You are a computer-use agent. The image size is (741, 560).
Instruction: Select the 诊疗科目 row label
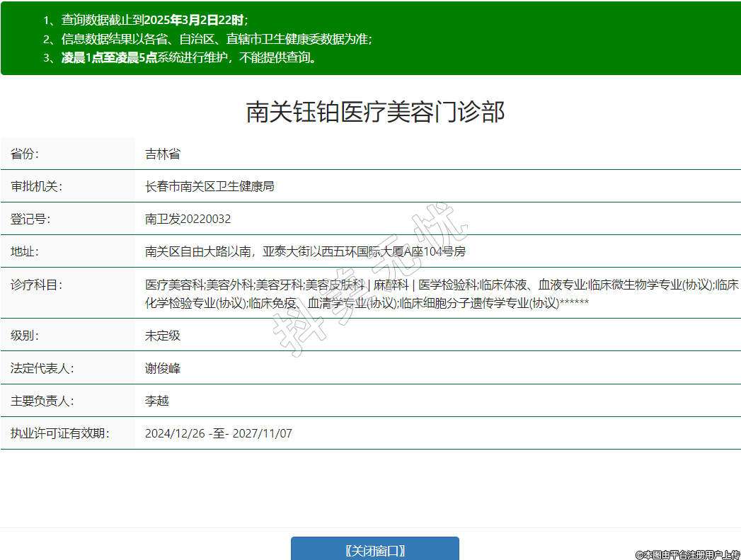click(x=36, y=285)
